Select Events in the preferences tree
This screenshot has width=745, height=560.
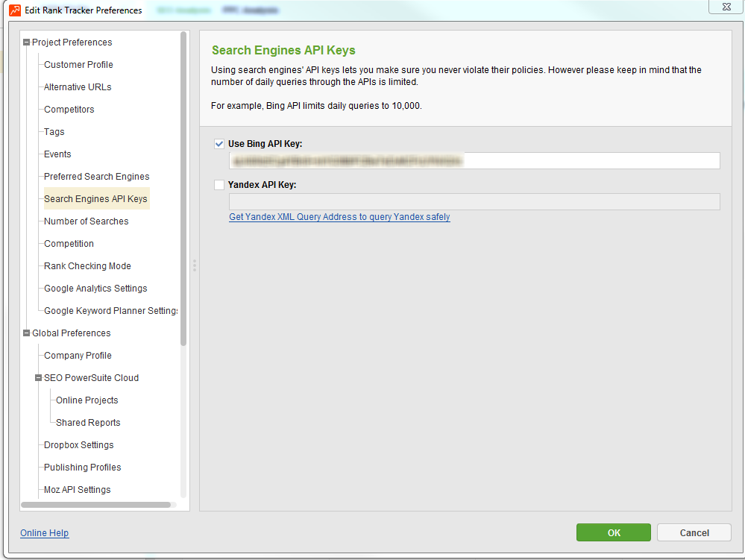click(57, 154)
